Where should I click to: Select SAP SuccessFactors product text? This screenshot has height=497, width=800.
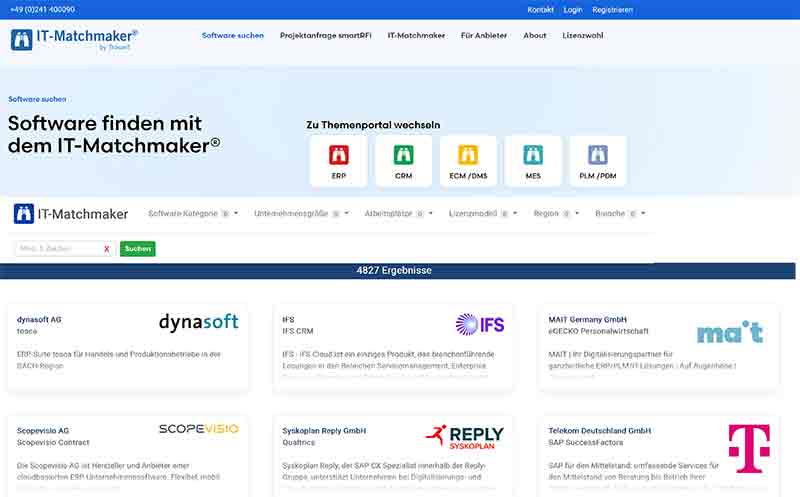point(585,442)
